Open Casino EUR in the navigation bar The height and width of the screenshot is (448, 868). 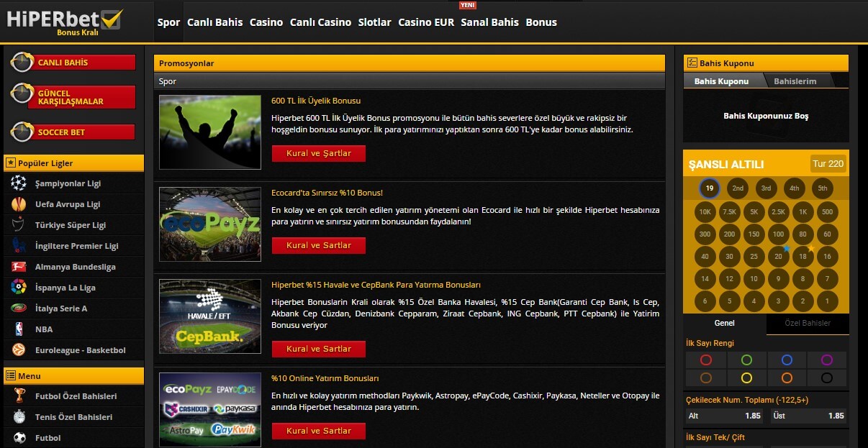coord(426,22)
